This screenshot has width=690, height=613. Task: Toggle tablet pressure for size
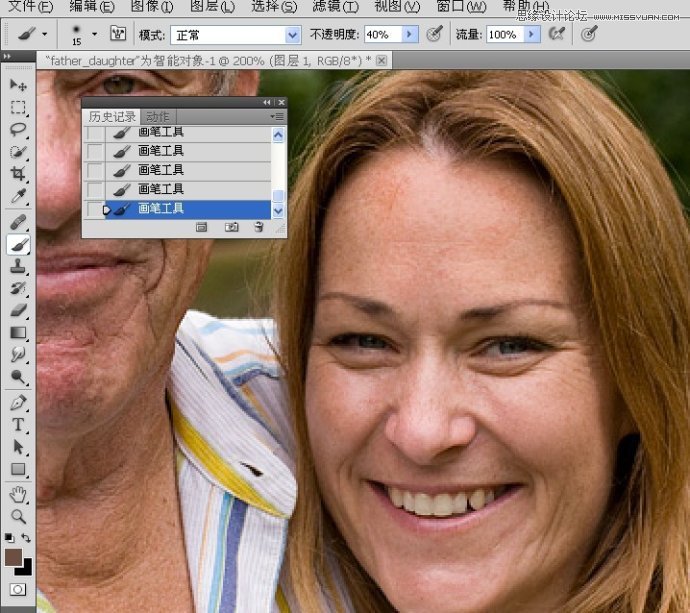tap(589, 34)
